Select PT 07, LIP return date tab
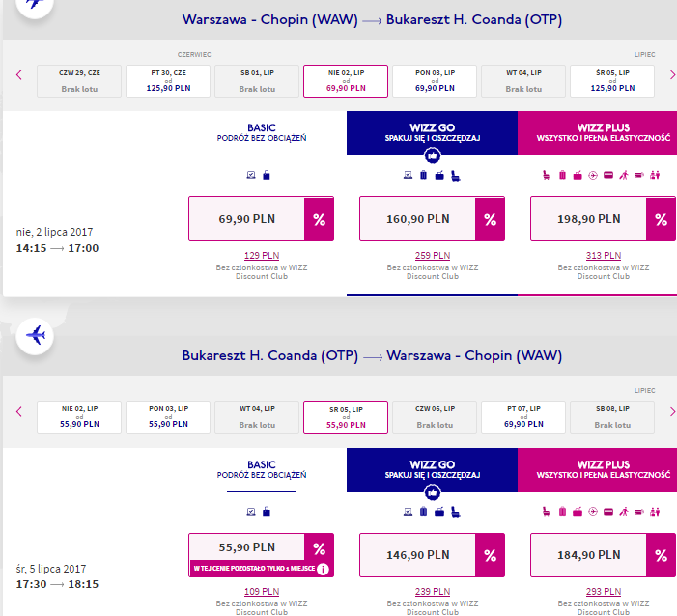 (523, 417)
